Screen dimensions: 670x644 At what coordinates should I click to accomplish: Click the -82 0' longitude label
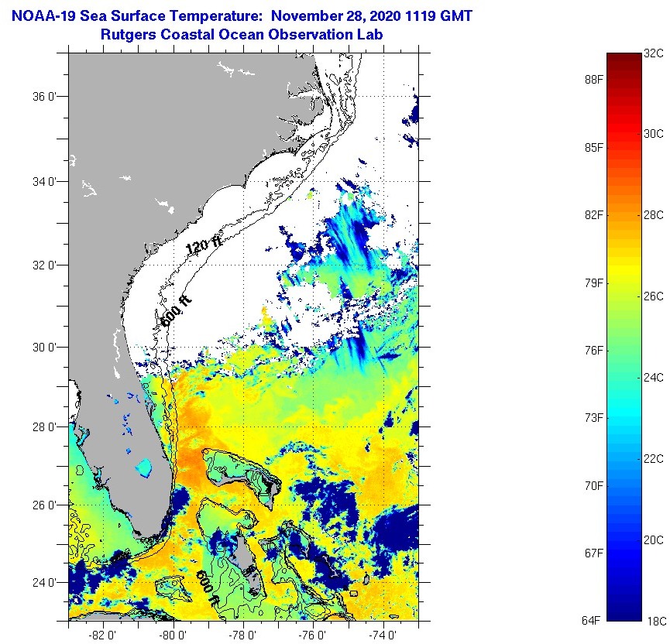click(102, 635)
